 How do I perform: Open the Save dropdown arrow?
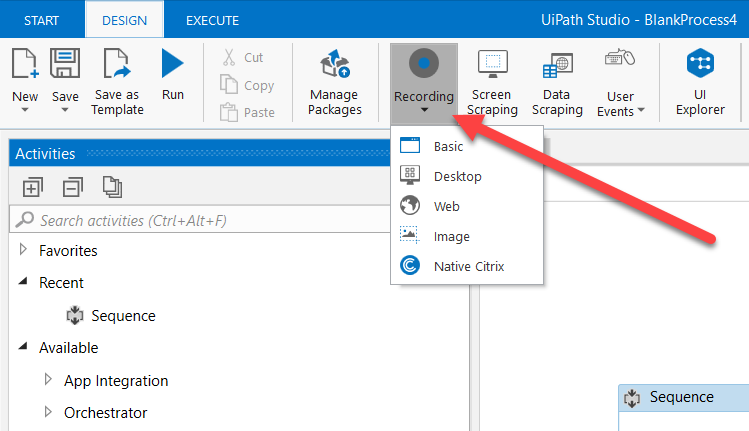pyautogui.click(x=65, y=110)
